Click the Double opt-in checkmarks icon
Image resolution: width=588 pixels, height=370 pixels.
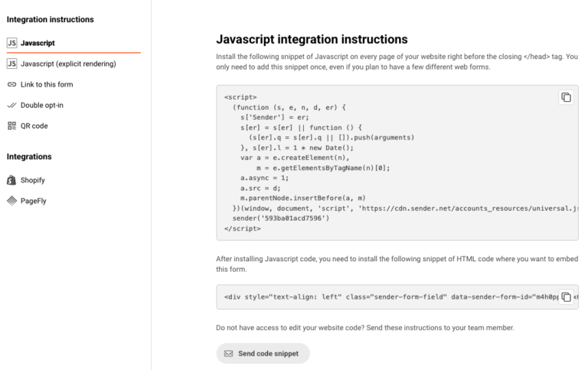pyautogui.click(x=11, y=105)
